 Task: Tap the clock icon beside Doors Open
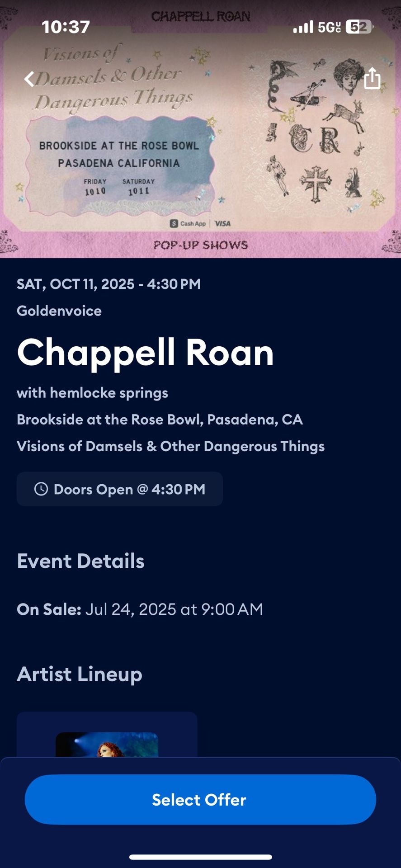[40, 489]
